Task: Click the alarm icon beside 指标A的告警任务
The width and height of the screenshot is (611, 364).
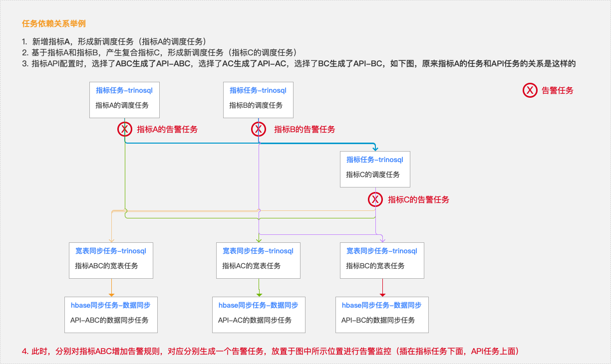Action: click(125, 129)
